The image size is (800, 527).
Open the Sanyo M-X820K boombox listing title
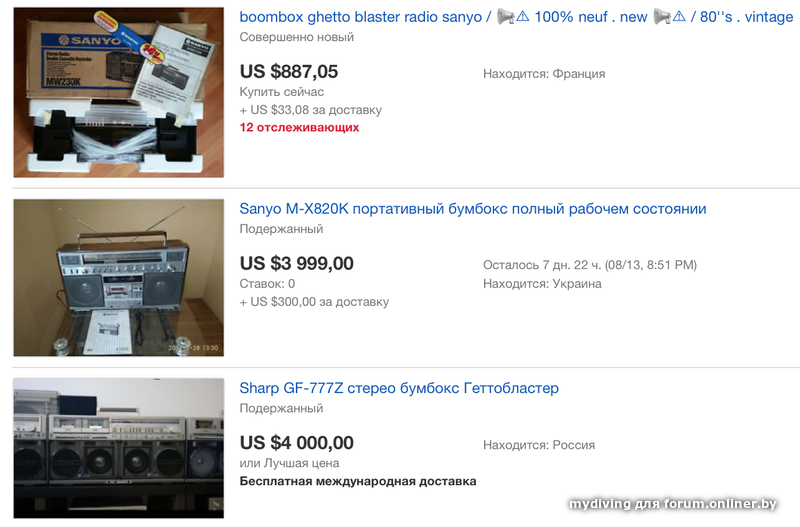click(x=473, y=209)
